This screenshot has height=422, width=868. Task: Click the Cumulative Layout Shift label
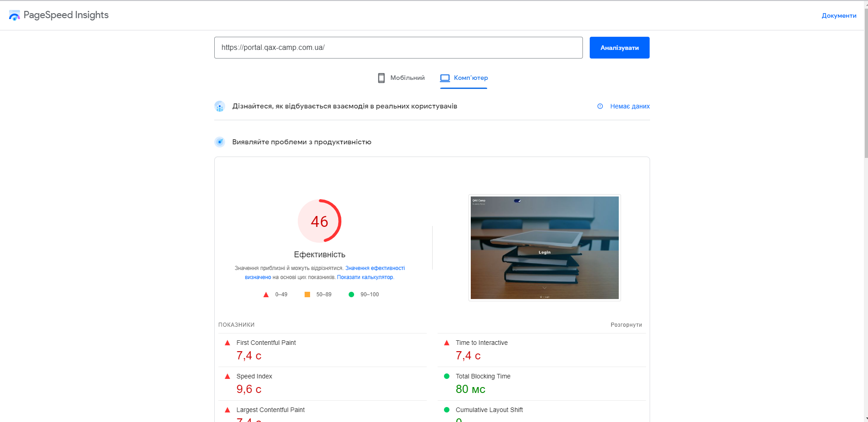489,410
